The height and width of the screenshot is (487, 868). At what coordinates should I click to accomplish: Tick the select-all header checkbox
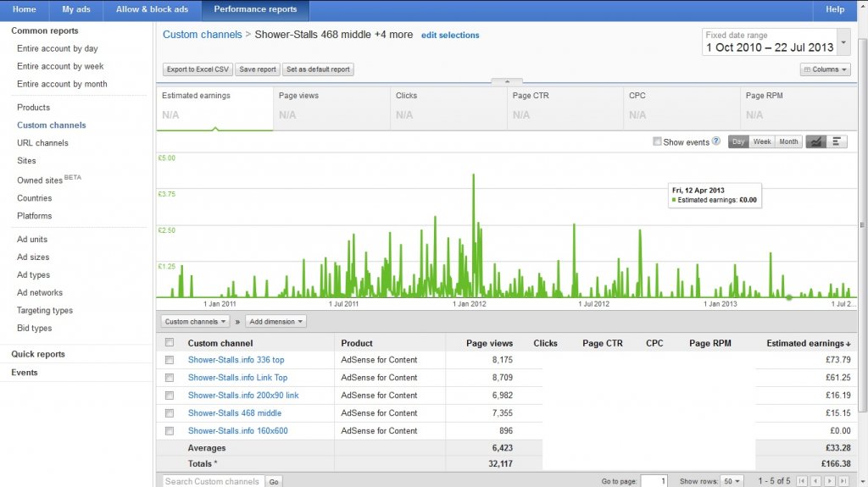(x=170, y=342)
